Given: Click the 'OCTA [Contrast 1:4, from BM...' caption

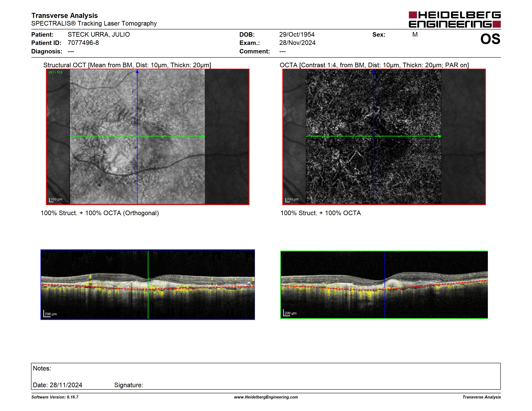Looking at the screenshot, I should pos(374,65).
